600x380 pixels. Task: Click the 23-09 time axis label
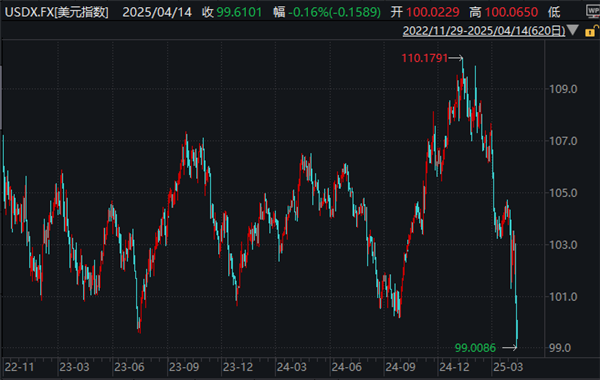pos(184,367)
